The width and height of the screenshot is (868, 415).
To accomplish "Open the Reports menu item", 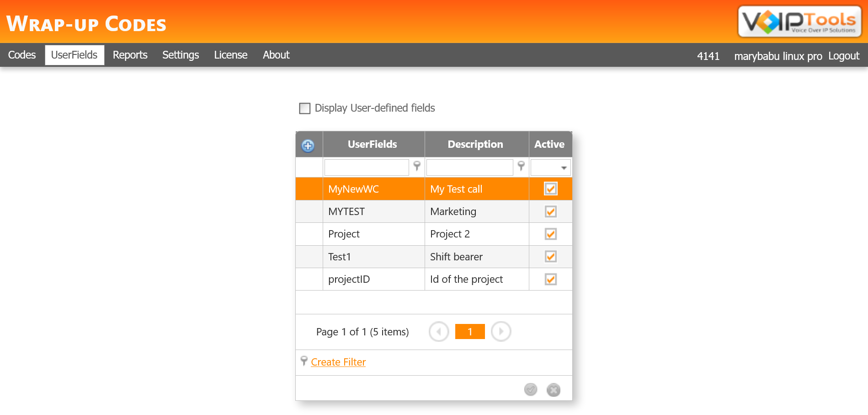I will [130, 55].
